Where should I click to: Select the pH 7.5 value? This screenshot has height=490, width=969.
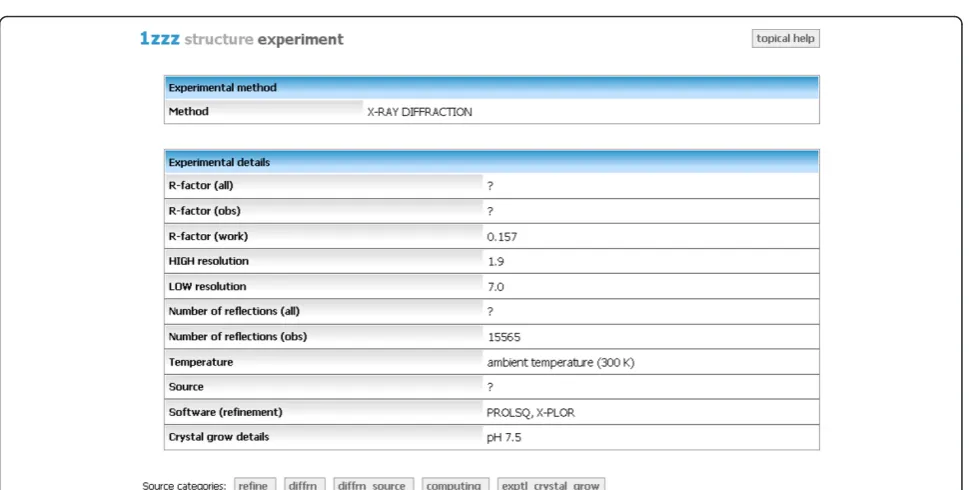(x=504, y=437)
